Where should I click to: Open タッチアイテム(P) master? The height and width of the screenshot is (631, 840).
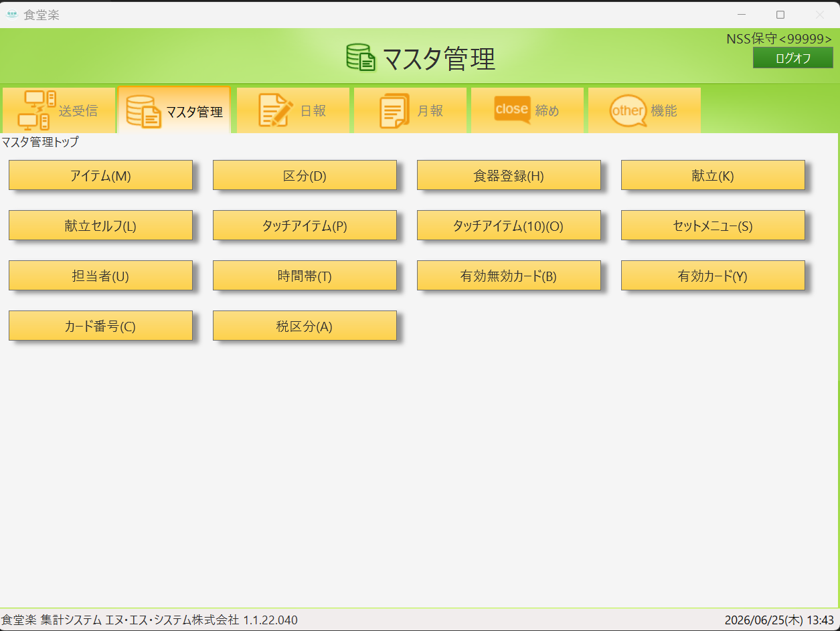point(305,226)
